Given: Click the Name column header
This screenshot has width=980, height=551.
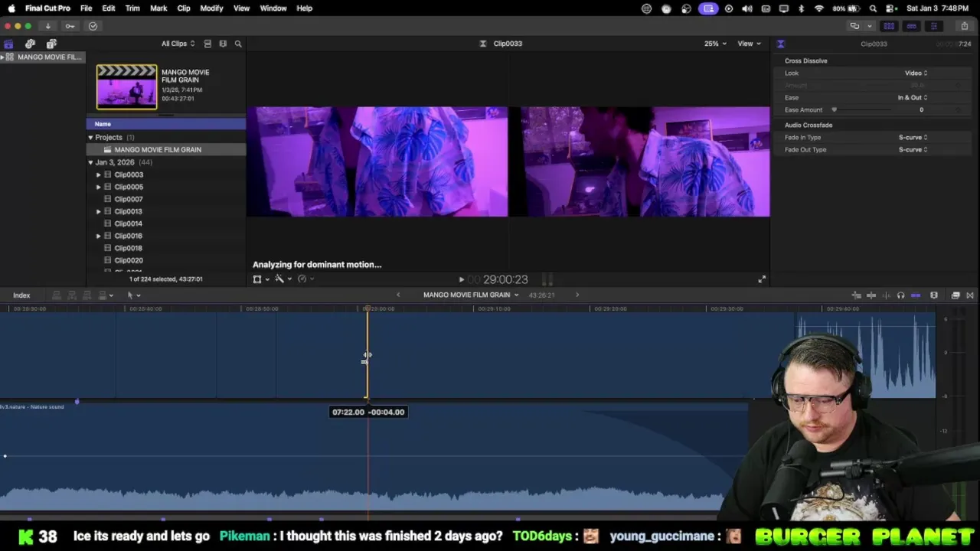Looking at the screenshot, I should [x=166, y=124].
